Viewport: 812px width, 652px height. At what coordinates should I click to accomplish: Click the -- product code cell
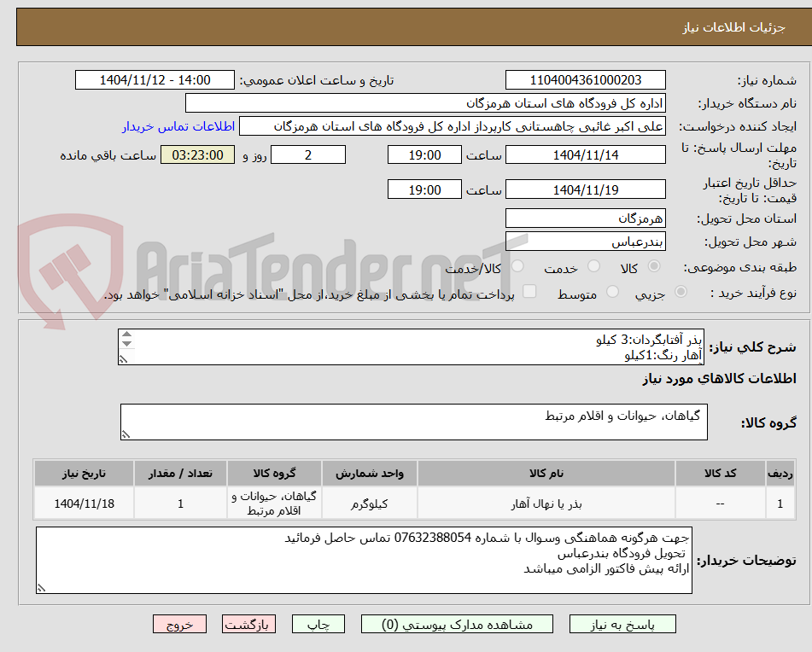pos(721,504)
